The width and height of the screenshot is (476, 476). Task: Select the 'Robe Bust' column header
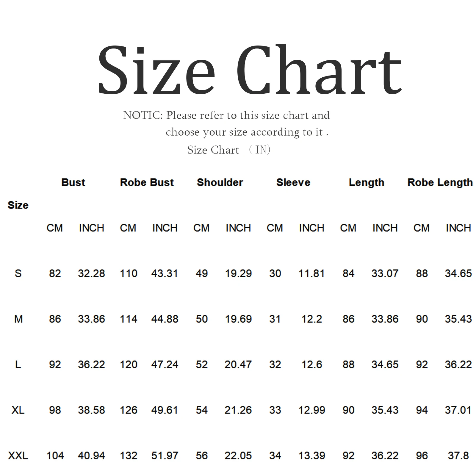147,182
